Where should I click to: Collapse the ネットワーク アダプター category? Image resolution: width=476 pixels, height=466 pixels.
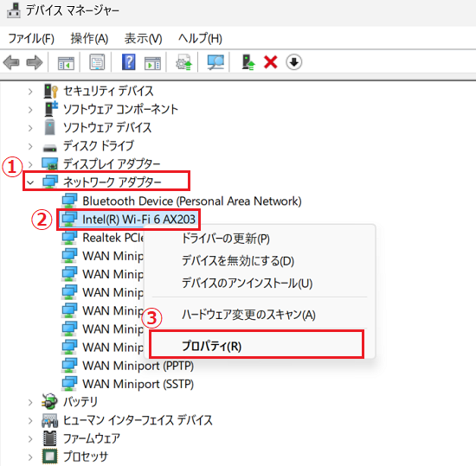tap(30, 182)
